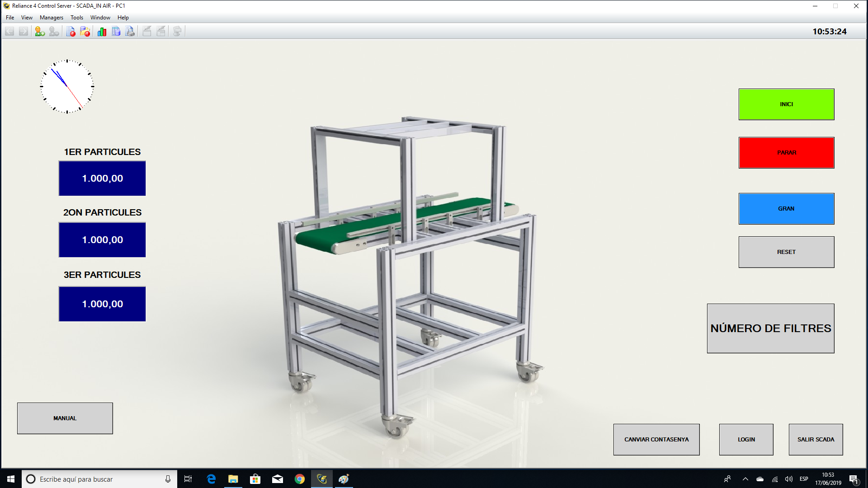
Task: Open the data tables report icon
Action: tap(116, 31)
